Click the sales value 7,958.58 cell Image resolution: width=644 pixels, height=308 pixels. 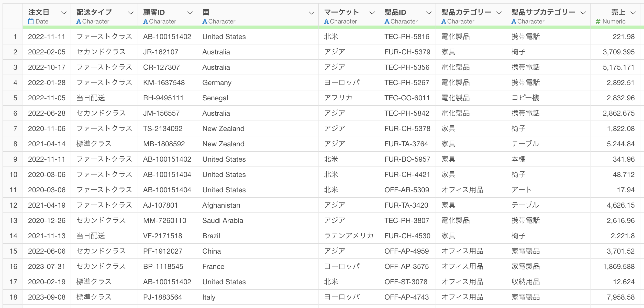click(x=620, y=297)
